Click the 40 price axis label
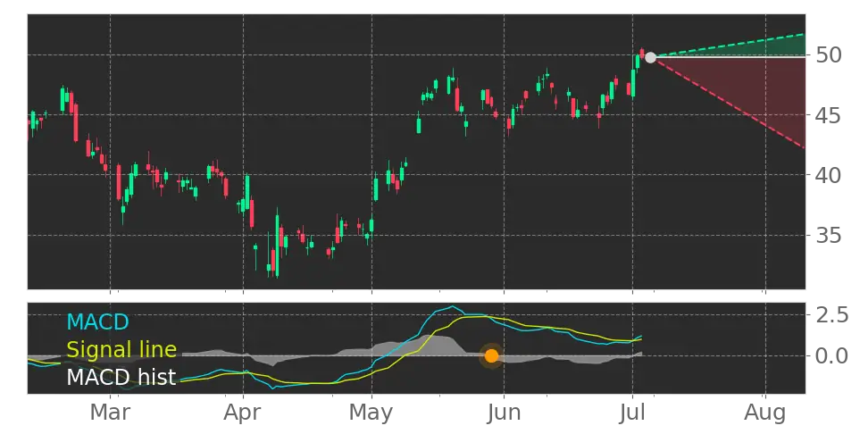868x434 pixels. 829,176
